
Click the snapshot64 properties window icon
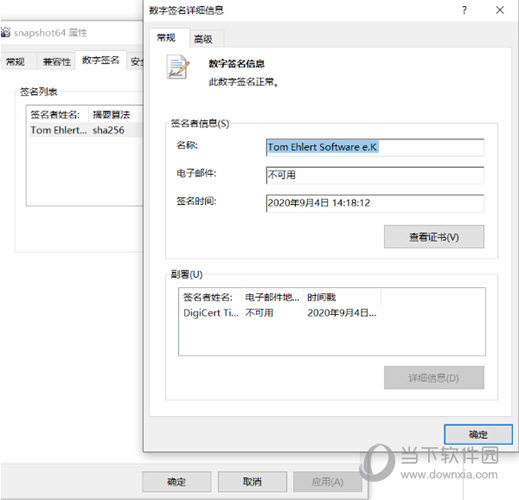pyautogui.click(x=6, y=32)
